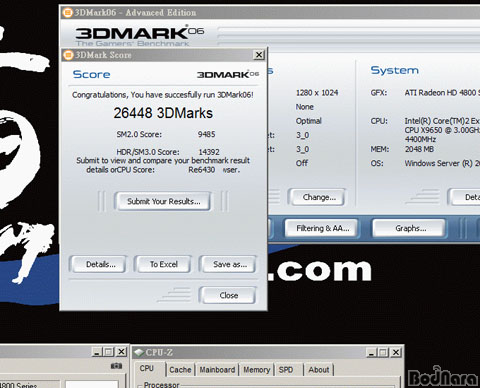Maximize the bottom-left utility window
The height and width of the screenshot is (388, 480).
point(109,352)
